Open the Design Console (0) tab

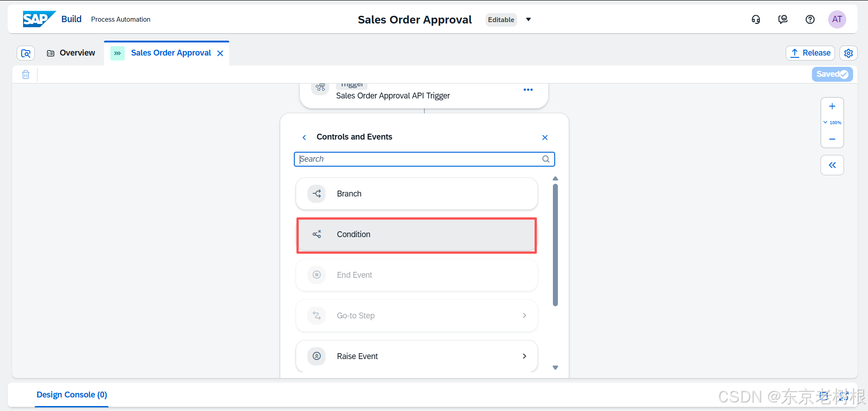pyautogui.click(x=71, y=395)
